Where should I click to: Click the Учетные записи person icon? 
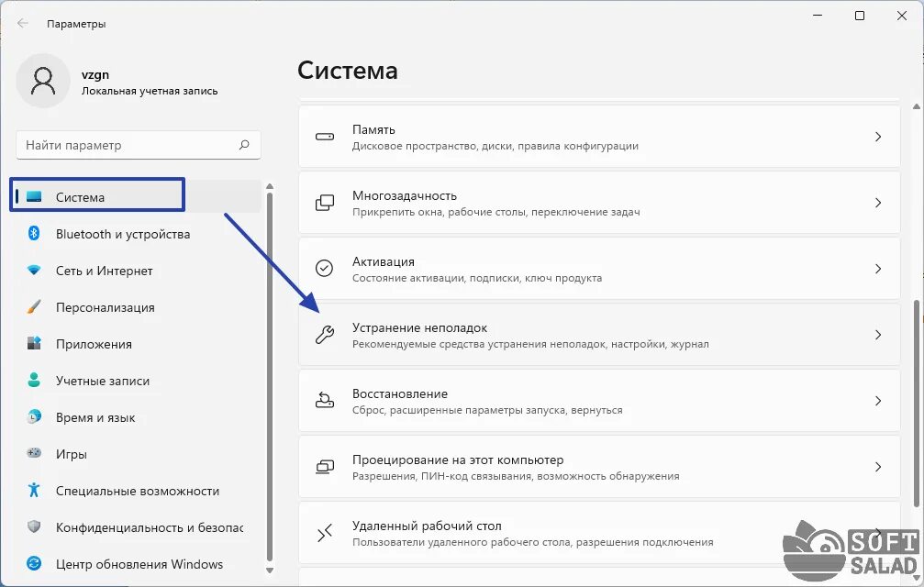click(x=34, y=380)
